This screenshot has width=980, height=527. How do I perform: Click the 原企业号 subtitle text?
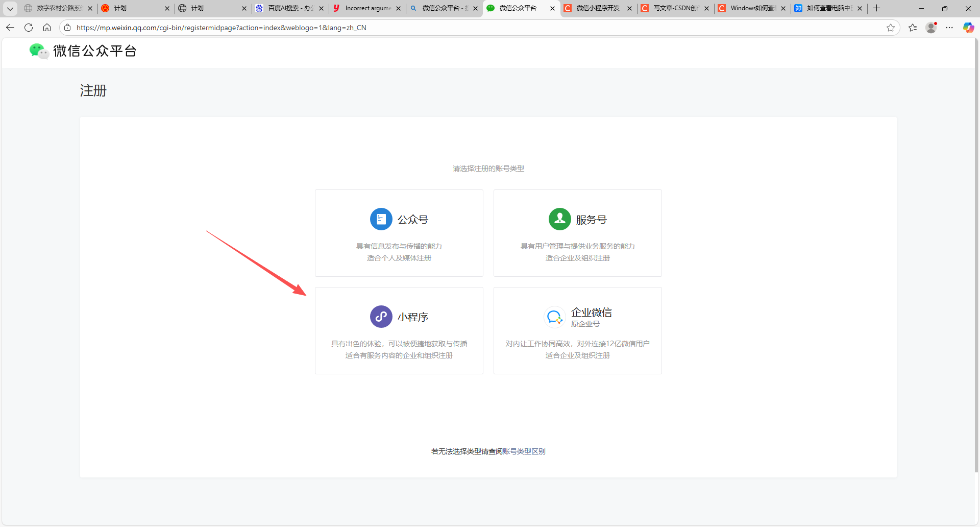coord(585,324)
